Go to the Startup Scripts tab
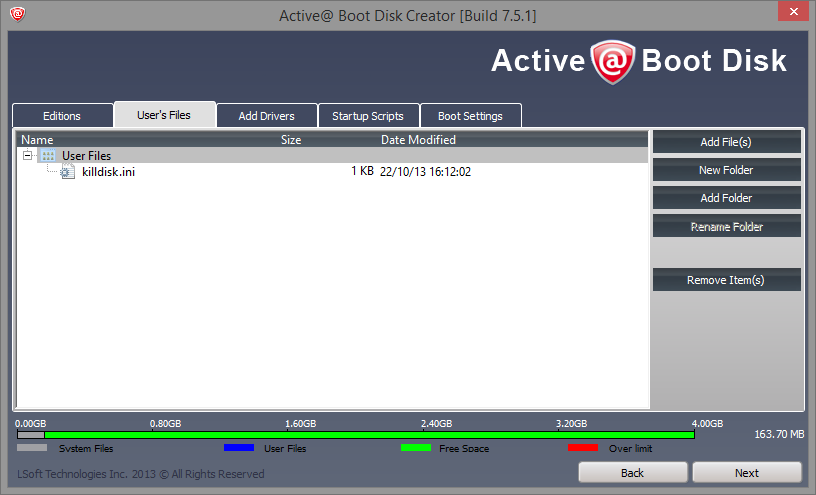 pyautogui.click(x=368, y=116)
